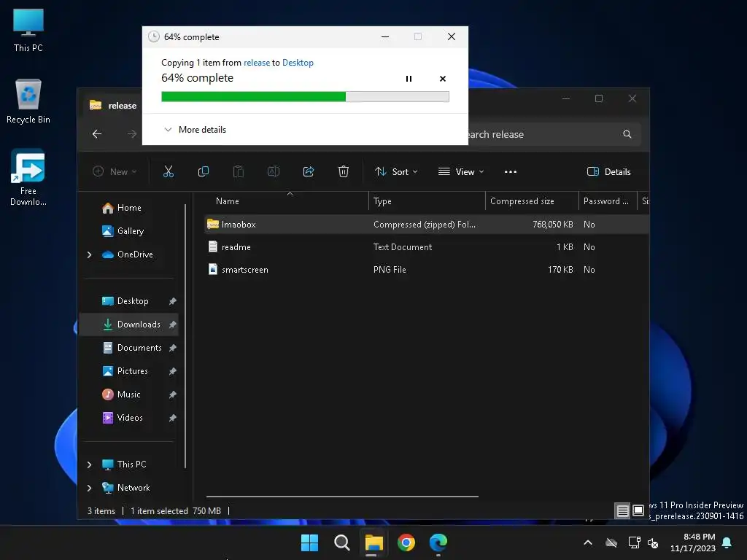The image size is (747, 560).
Task: Expand the This PC tree node
Action: pyautogui.click(x=89, y=464)
